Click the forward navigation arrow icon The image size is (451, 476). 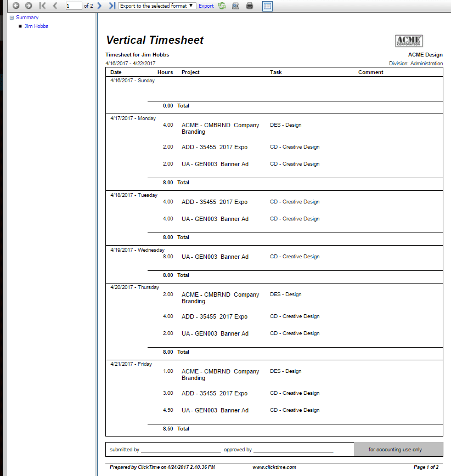[29, 6]
